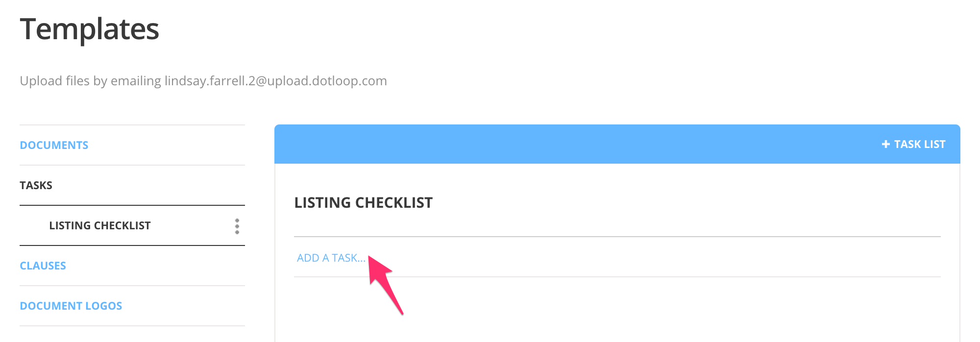Viewport: 980px width, 342px height.
Task: Select LISTING CHECKLIST in the sidebar
Action: click(x=99, y=226)
